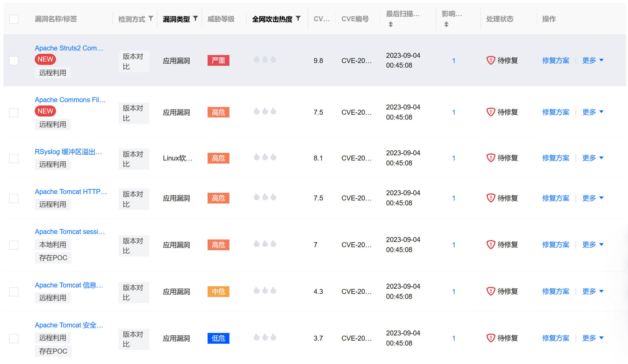The height and width of the screenshot is (364, 628).
Task: Click 高危 severity tag in RSyslog row
Action: (x=218, y=158)
